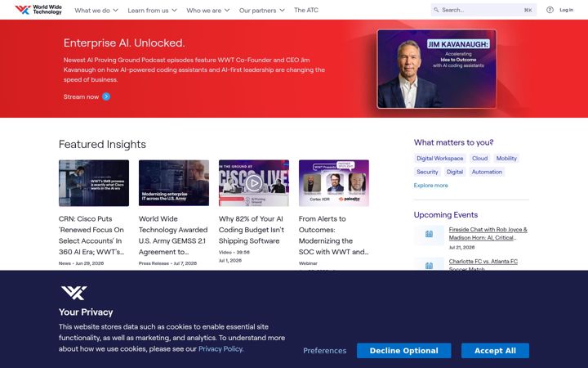The height and width of the screenshot is (368, 588).
Task: Expand the Who we are menu
Action: (x=207, y=11)
